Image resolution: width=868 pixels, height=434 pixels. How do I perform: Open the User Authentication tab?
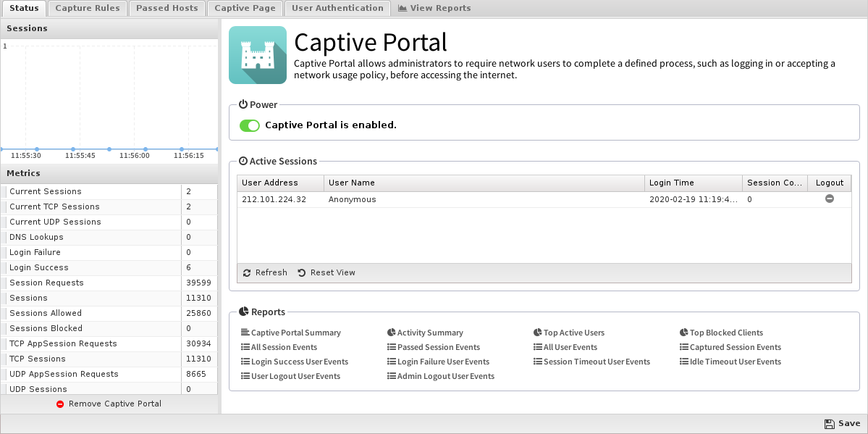[337, 8]
